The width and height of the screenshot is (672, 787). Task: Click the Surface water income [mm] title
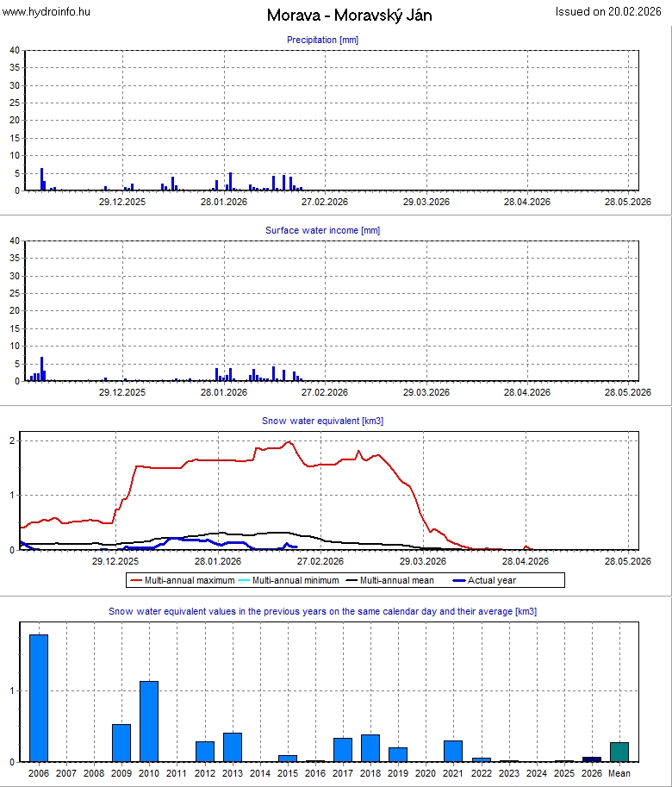coord(322,230)
